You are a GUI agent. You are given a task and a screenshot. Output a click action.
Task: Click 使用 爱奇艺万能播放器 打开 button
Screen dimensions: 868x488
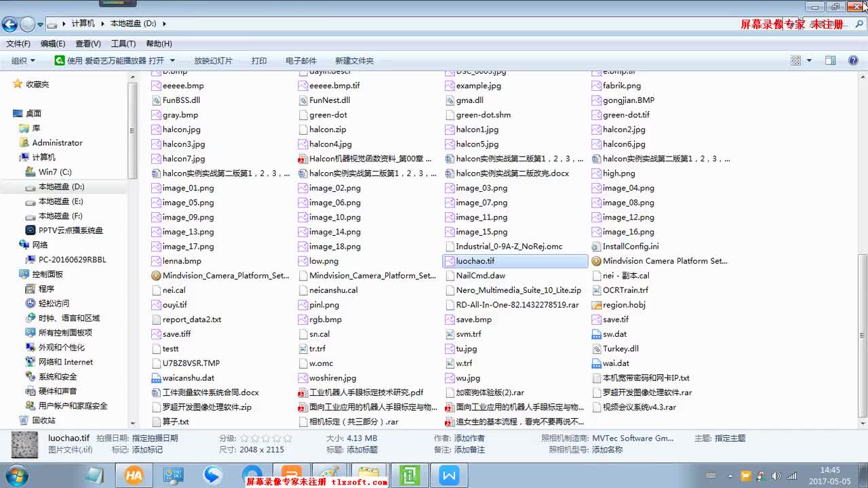tap(109, 60)
